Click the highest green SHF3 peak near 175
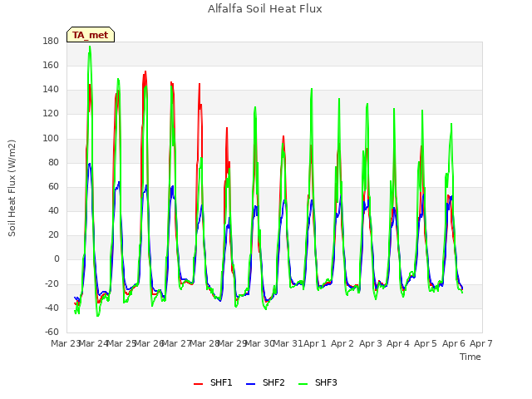Screen dimensions: 532x399 click(x=90, y=47)
